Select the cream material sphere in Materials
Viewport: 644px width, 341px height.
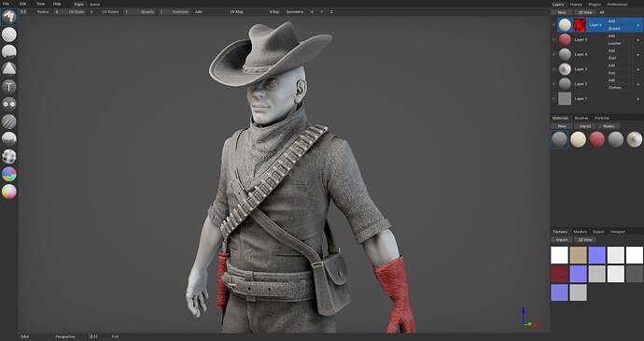[579, 139]
